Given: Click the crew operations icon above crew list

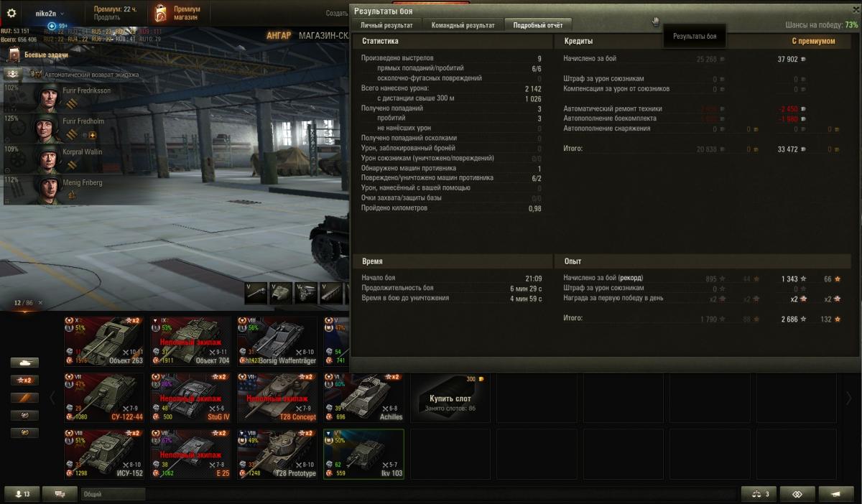Looking at the screenshot, I should click(x=12, y=74).
